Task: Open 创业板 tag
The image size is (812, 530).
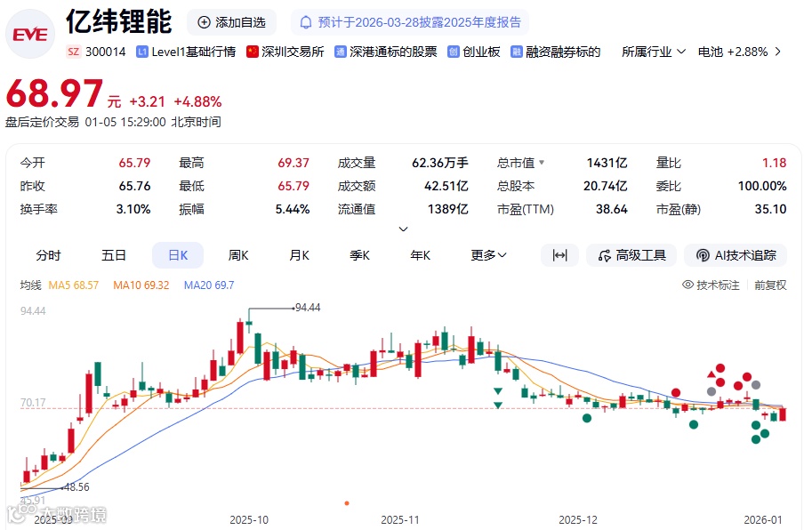Action: click(481, 52)
